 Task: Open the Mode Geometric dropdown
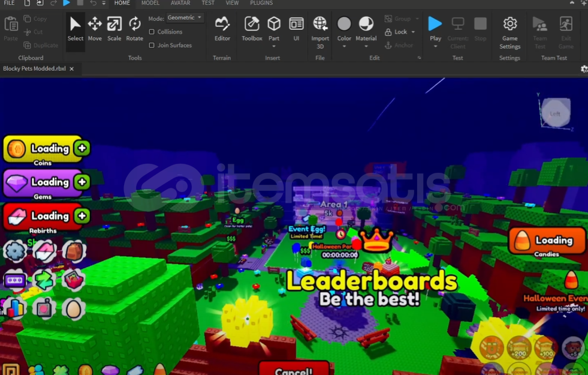coord(185,17)
